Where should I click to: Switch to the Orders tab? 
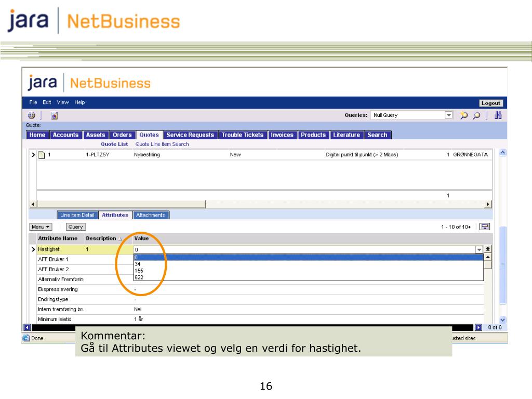122,135
